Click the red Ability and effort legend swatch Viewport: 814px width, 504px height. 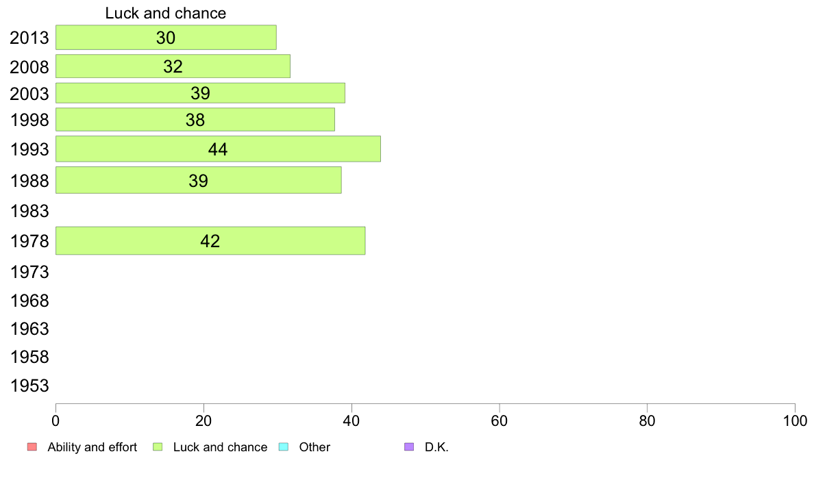[32, 447]
